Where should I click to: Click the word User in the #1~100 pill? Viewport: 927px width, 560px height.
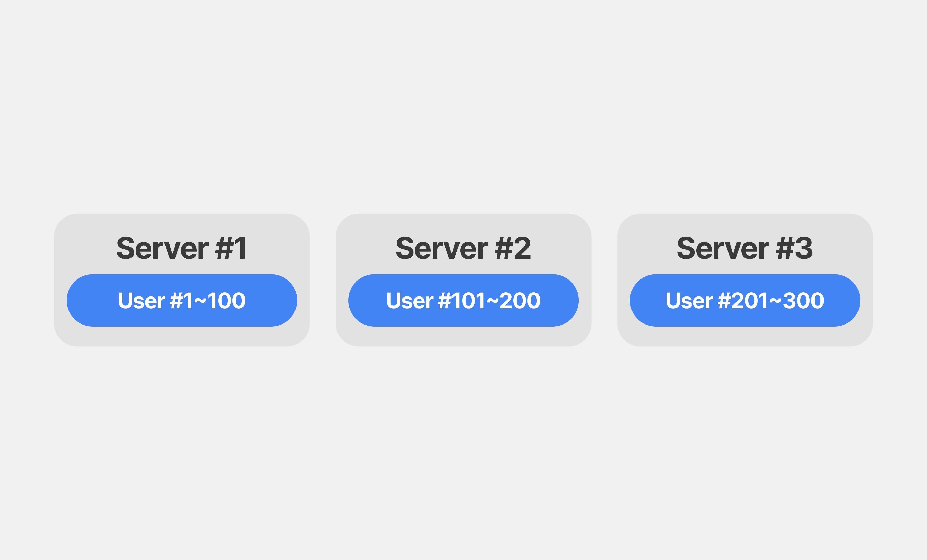tap(142, 301)
